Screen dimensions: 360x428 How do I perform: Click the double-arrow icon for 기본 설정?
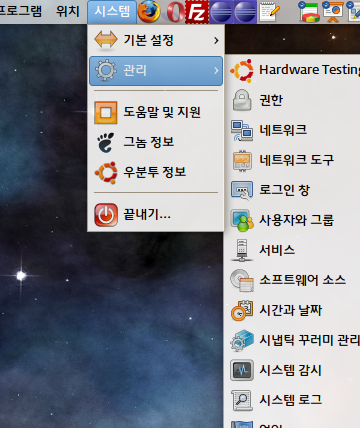coord(106,40)
